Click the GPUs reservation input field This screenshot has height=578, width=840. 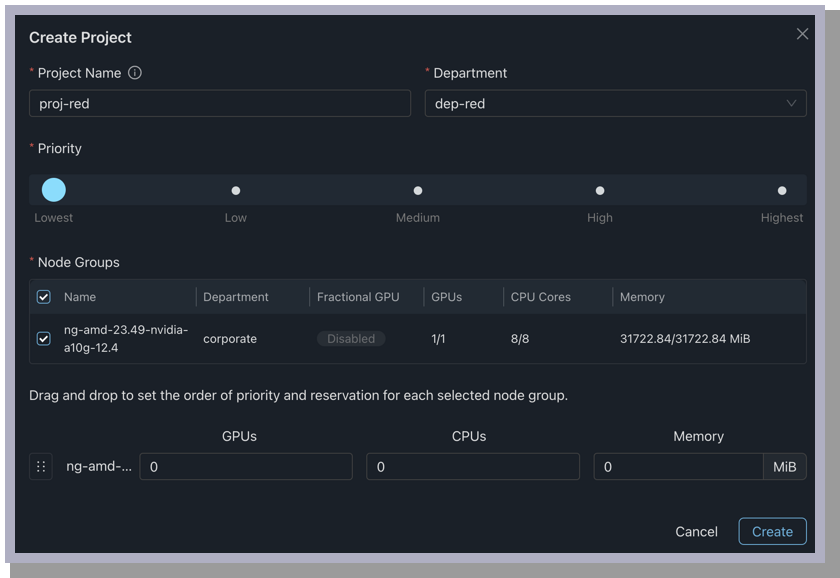(246, 467)
